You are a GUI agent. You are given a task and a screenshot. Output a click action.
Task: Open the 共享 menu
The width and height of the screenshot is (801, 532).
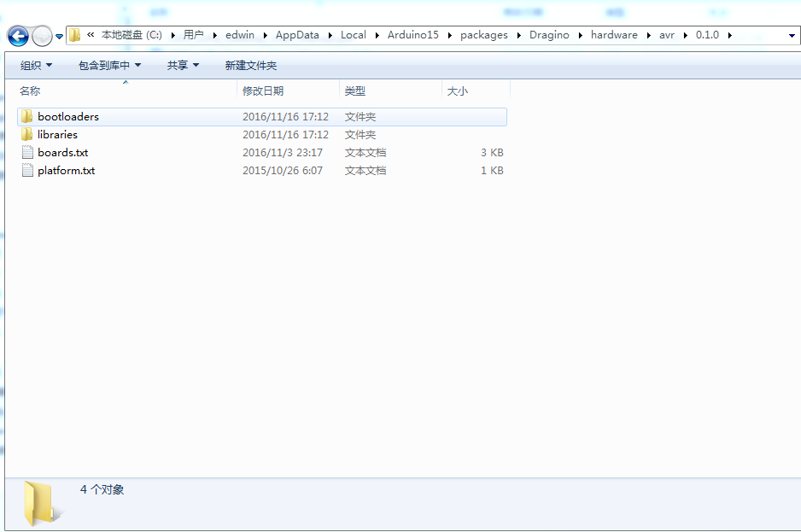coord(183,66)
